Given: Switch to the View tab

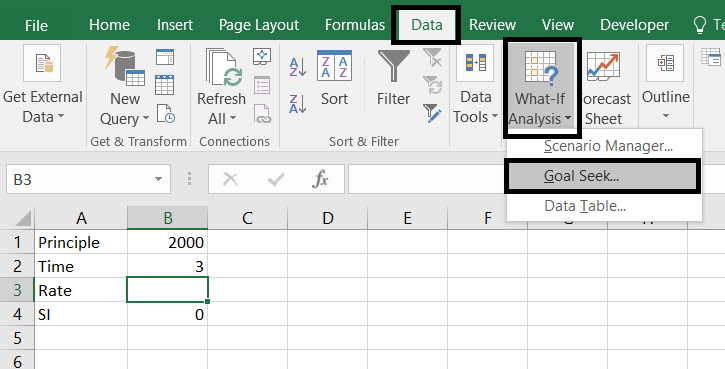Looking at the screenshot, I should [x=558, y=25].
